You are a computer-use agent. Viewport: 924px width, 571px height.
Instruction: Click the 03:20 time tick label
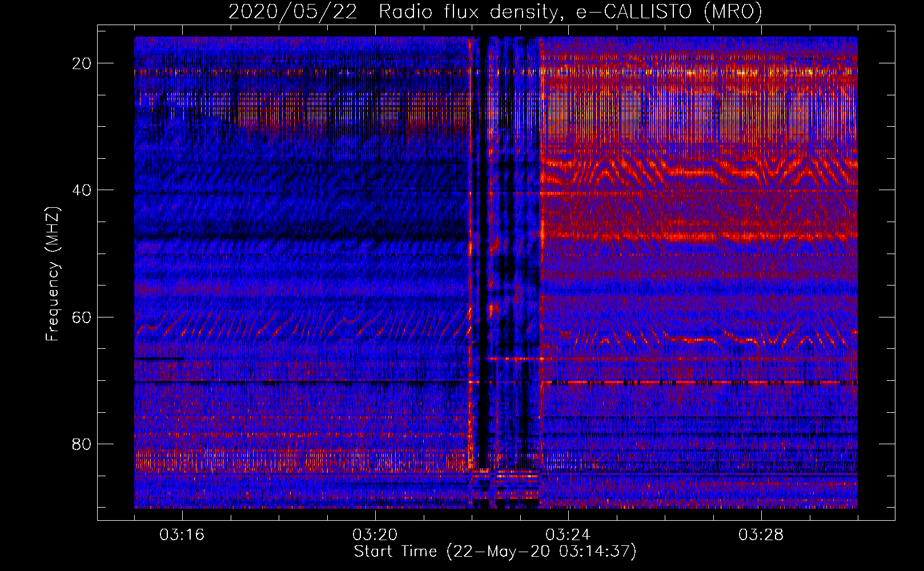pos(375,535)
